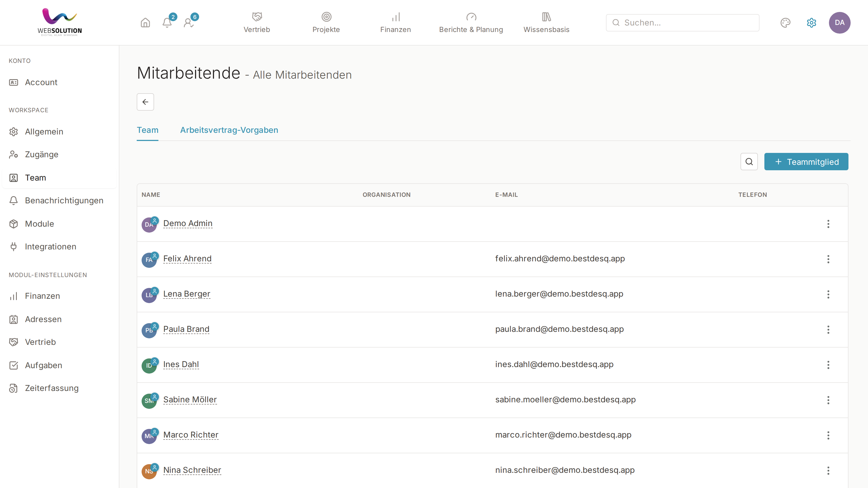Open notifications bell with badge 2
The image size is (868, 488).
pyautogui.click(x=167, y=23)
